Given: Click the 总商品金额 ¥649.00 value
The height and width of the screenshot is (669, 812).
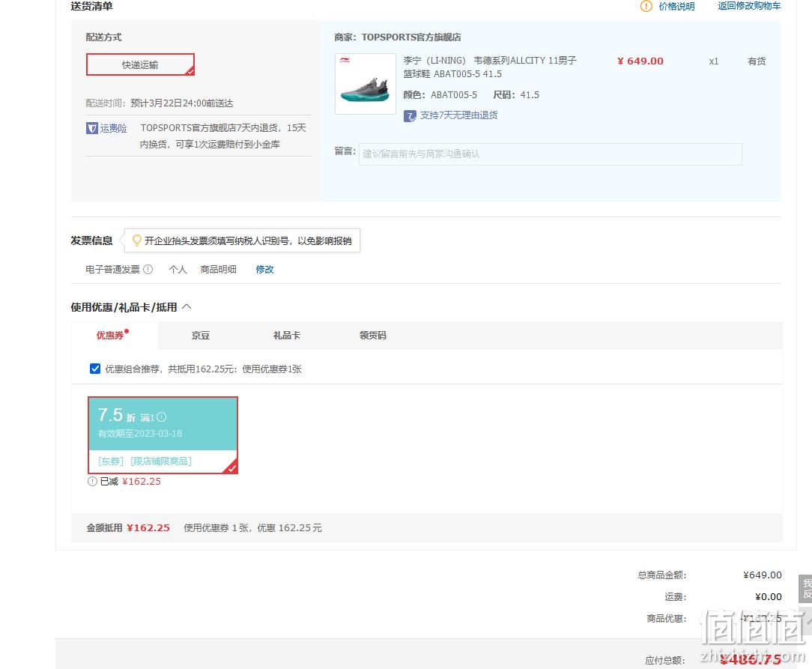Looking at the screenshot, I should coord(763,575).
